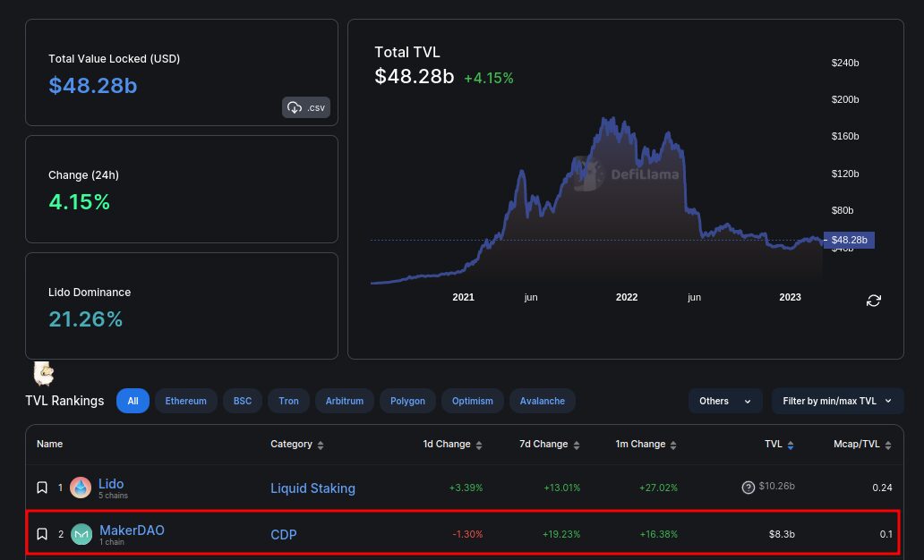Click the Name column header
The width and height of the screenshot is (924, 560).
click(x=49, y=444)
